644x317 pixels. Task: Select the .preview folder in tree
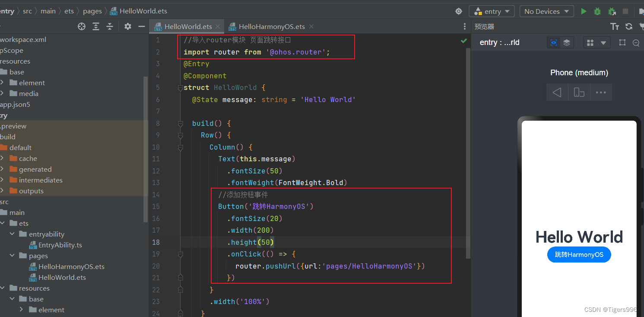click(13, 126)
